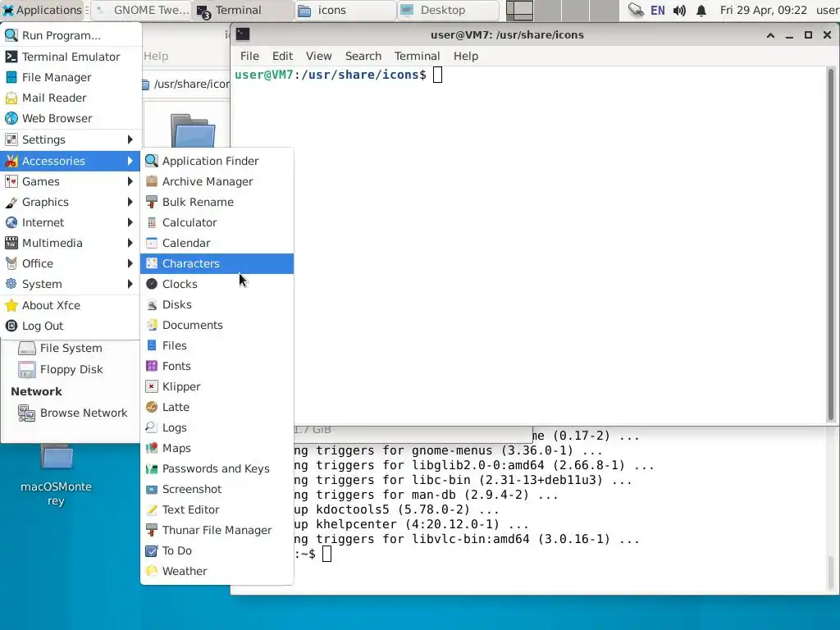Open Calendar from Accessories

point(217,243)
